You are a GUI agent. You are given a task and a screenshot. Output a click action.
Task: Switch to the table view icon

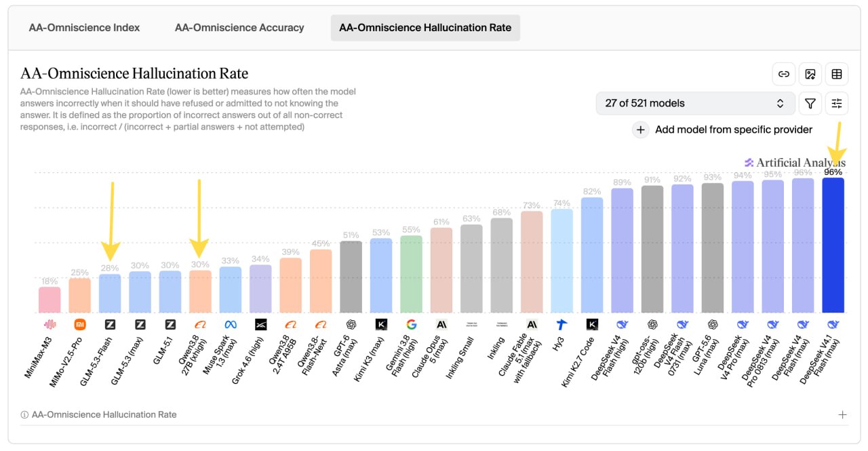(837, 75)
